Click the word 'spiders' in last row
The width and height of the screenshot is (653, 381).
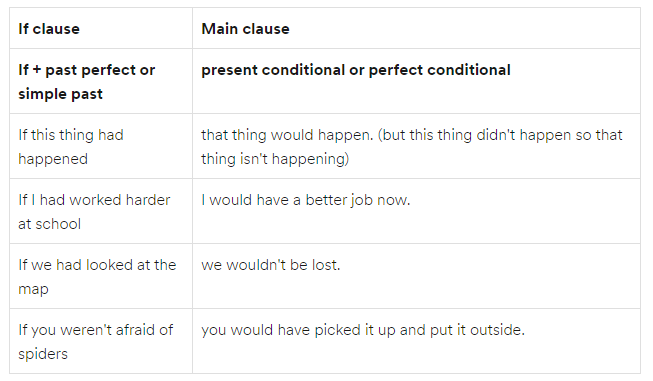[43, 354]
